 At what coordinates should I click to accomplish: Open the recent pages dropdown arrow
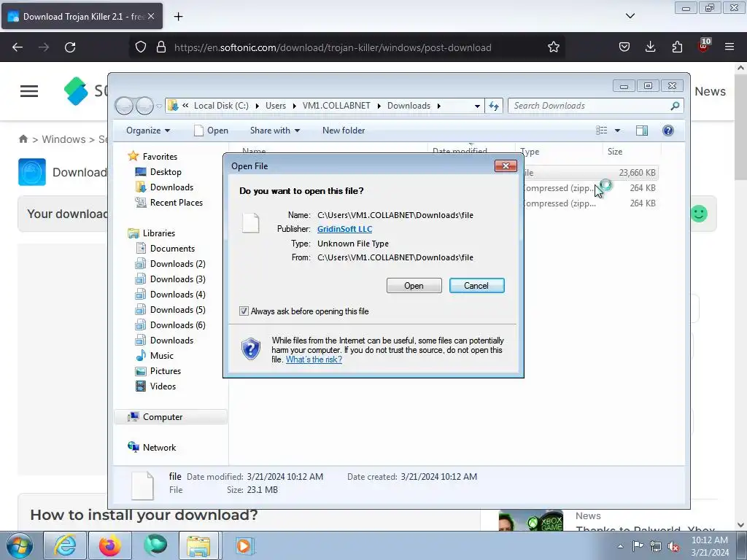tap(159, 106)
